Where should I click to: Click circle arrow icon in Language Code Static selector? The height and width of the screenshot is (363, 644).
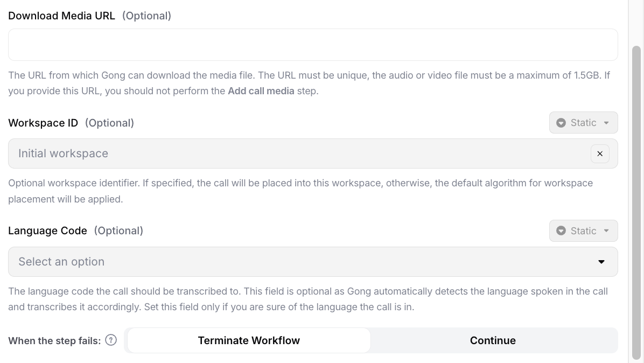(x=561, y=231)
